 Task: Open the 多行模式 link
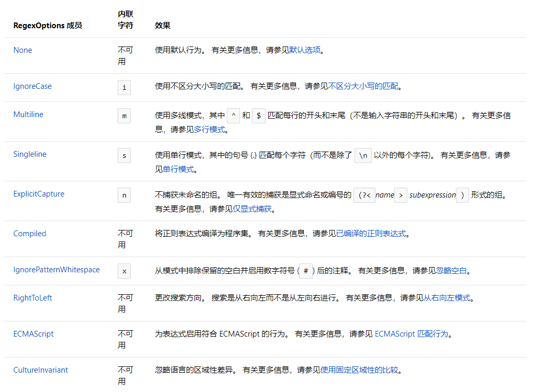[209, 129]
